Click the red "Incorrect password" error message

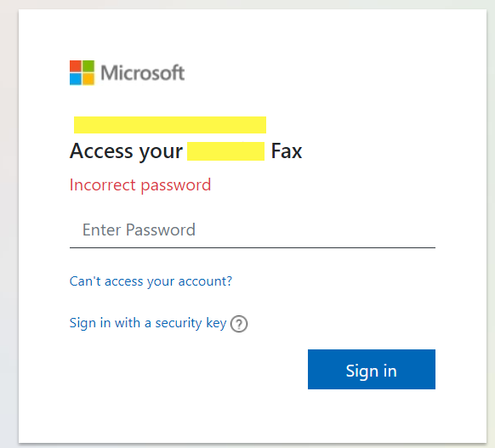(x=140, y=185)
